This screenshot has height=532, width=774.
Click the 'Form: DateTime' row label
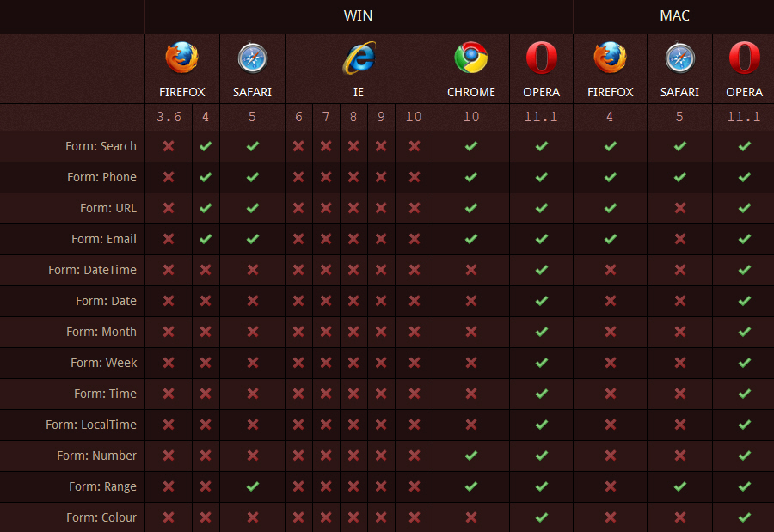tap(92, 270)
